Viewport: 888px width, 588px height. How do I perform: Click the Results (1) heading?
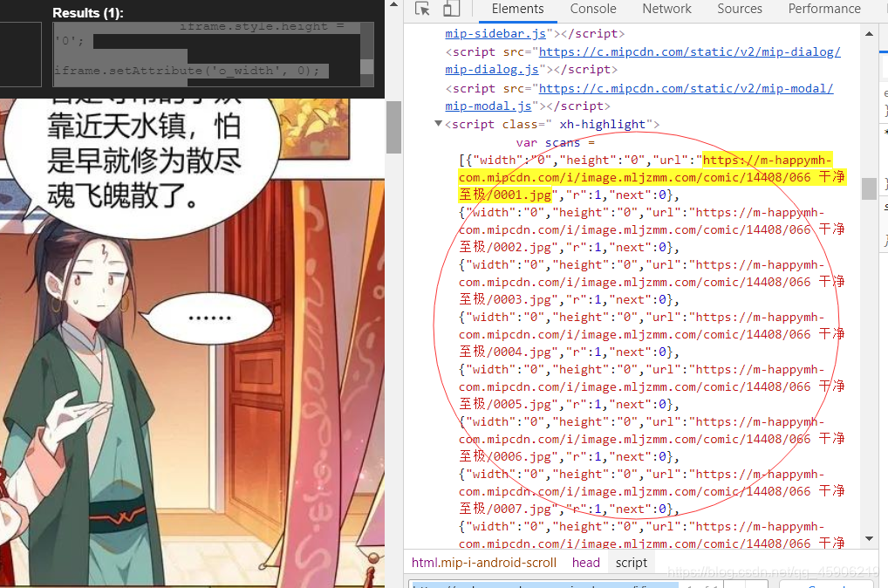pos(88,12)
